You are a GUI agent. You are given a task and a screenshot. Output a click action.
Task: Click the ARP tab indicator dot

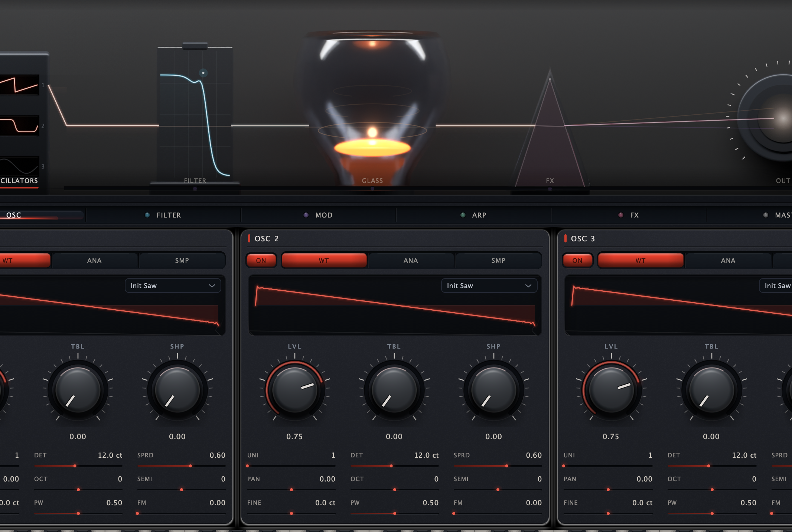pyautogui.click(x=463, y=215)
